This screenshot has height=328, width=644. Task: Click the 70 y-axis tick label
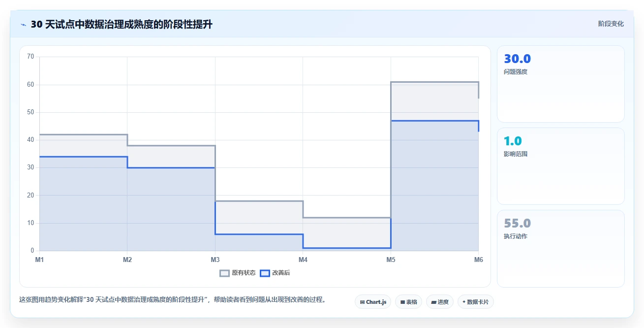31,57
